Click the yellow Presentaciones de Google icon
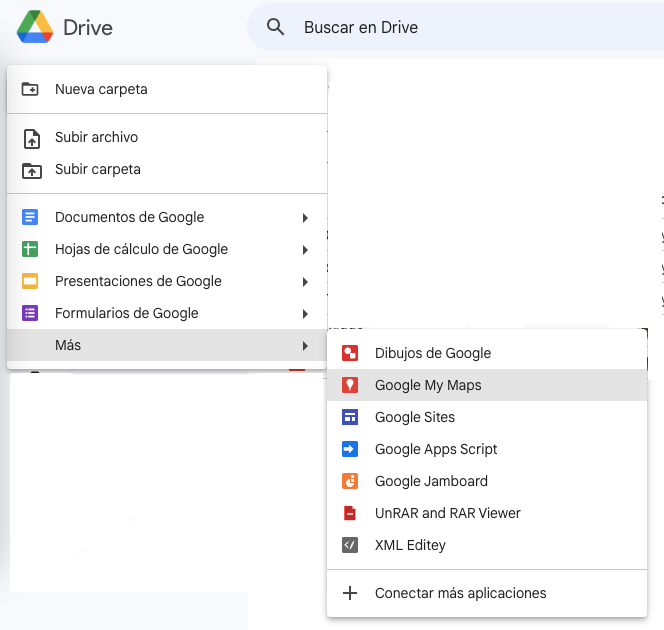 [x=30, y=281]
